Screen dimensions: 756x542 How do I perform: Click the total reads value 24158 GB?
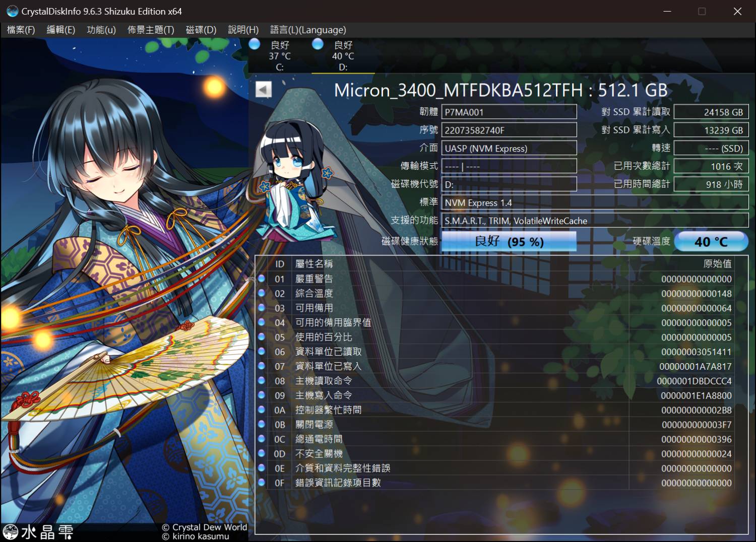click(711, 112)
